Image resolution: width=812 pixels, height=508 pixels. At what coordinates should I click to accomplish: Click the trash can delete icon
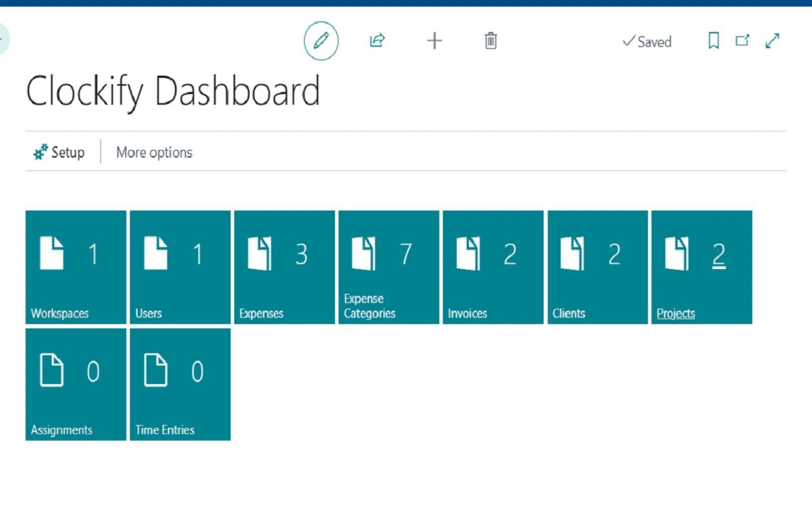[x=491, y=40]
